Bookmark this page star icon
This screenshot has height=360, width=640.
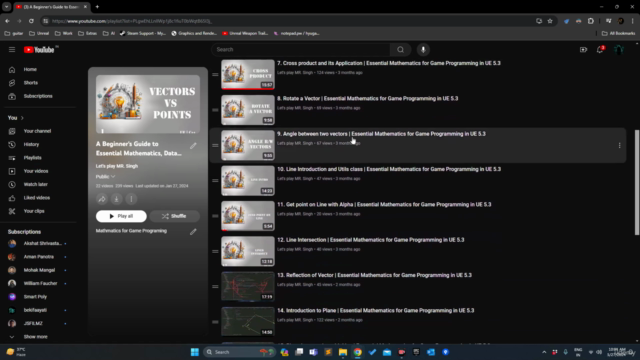point(550,21)
